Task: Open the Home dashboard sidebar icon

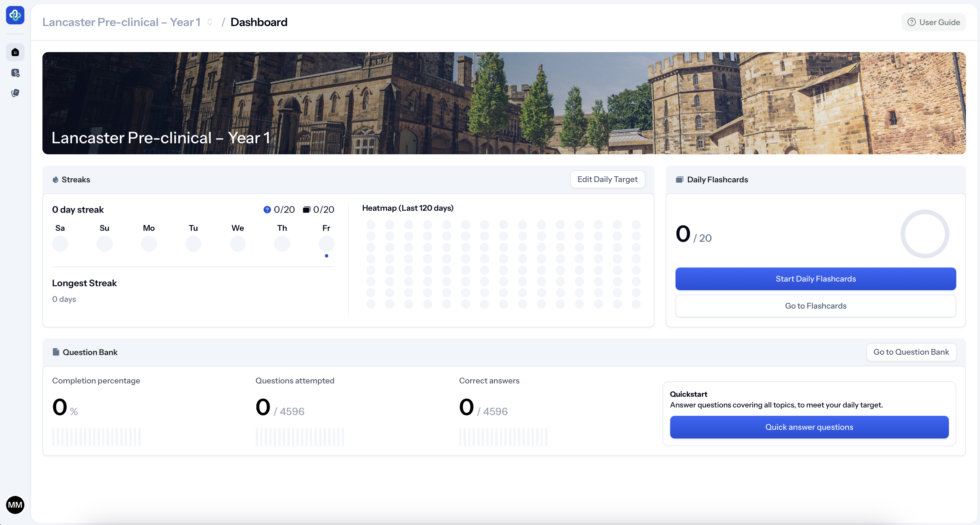Action: pyautogui.click(x=15, y=52)
